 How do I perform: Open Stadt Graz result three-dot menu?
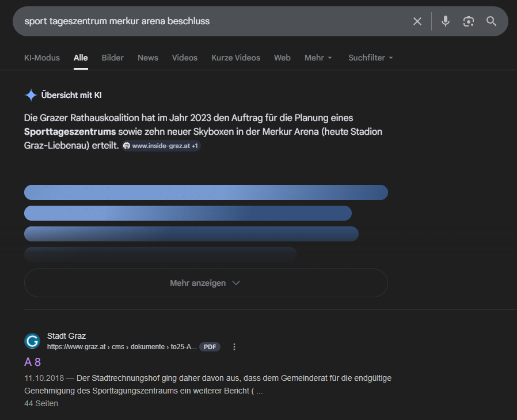(x=234, y=347)
